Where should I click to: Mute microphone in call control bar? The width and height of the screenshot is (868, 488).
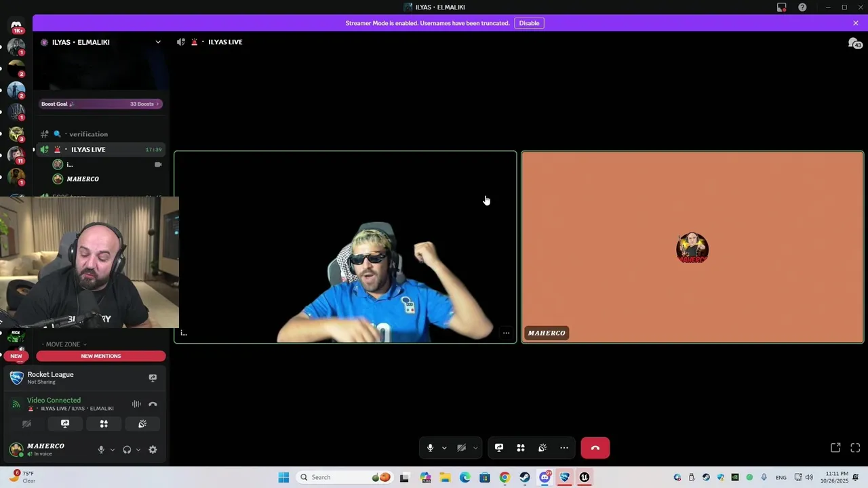click(430, 448)
